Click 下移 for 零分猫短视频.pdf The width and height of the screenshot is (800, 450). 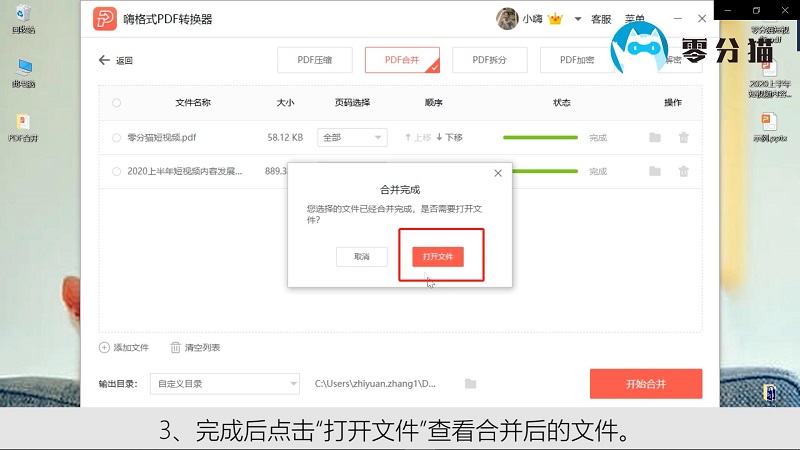(x=449, y=137)
